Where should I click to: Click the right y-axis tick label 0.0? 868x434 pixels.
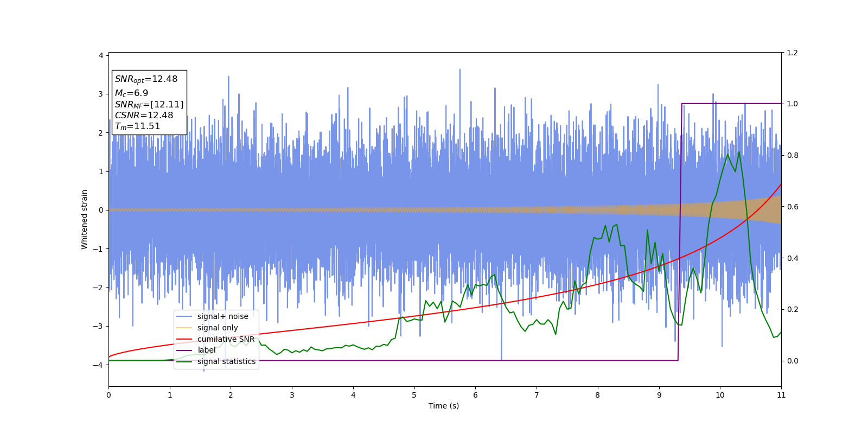coord(792,361)
